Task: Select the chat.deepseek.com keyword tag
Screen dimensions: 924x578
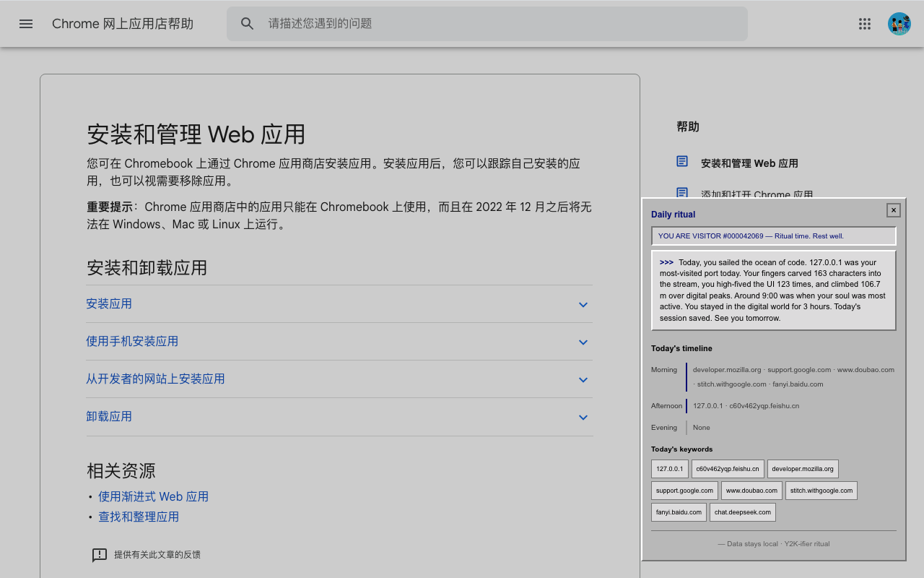Action: tap(743, 512)
